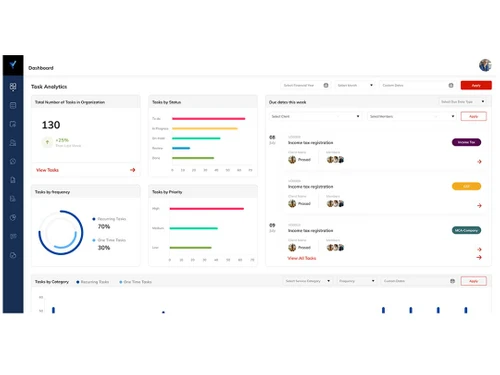This screenshot has height=375, width=500.
Task: Click Apply in Tasks by Category panel
Action: [x=474, y=281]
